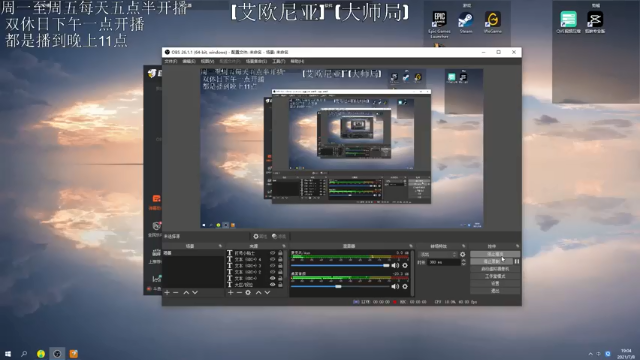Open source properties via the sources gear icon
This screenshot has height=360, width=640.
(x=248, y=293)
